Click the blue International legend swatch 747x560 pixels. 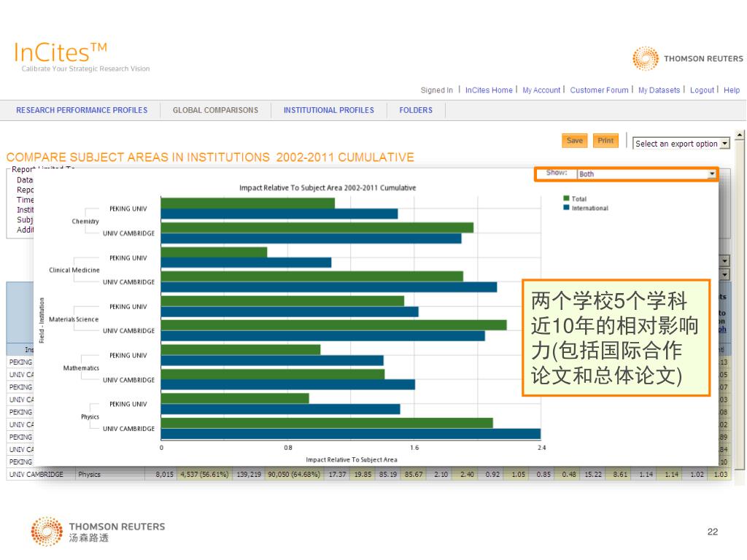coord(566,208)
